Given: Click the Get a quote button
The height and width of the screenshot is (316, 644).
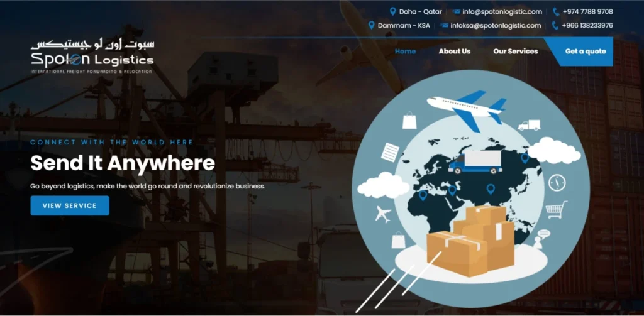Looking at the screenshot, I should [586, 52].
